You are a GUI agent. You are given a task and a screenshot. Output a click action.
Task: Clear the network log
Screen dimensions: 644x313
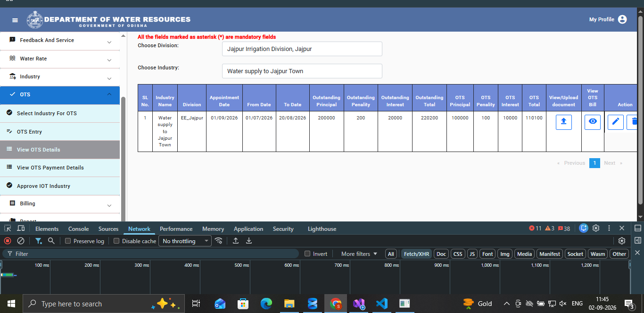point(21,241)
